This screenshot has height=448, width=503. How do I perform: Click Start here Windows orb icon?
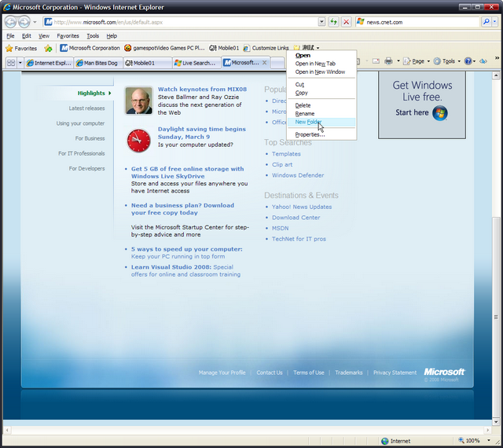point(440,113)
